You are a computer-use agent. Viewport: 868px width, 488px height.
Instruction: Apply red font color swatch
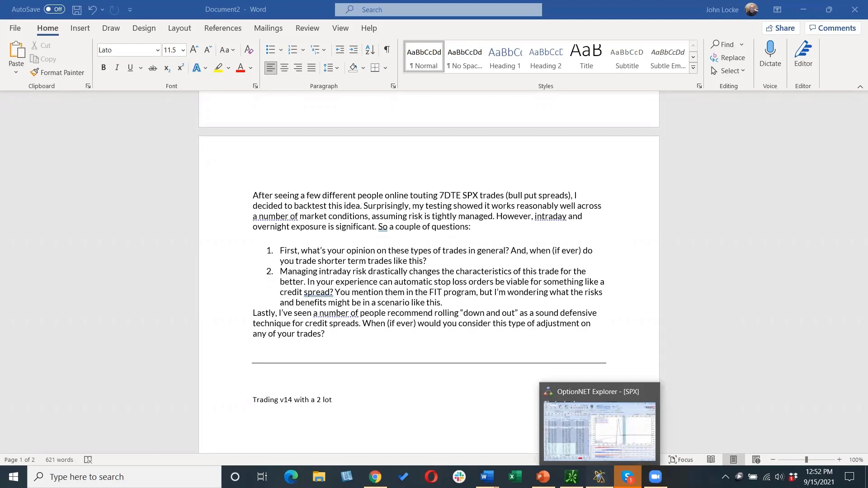pyautogui.click(x=241, y=68)
